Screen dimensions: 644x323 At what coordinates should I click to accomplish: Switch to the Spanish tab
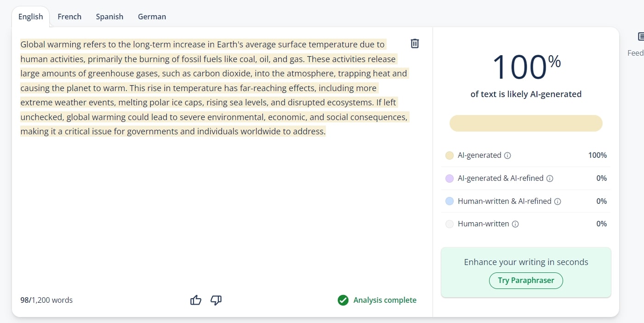(109, 17)
